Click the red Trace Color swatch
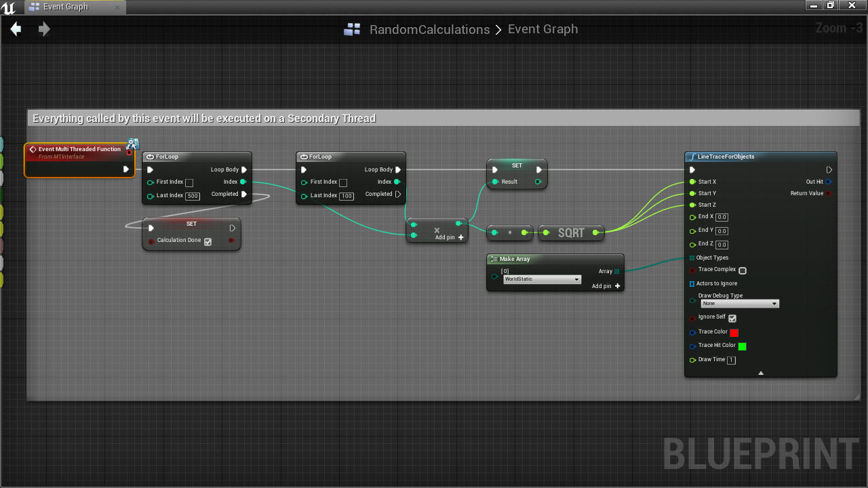 733,332
